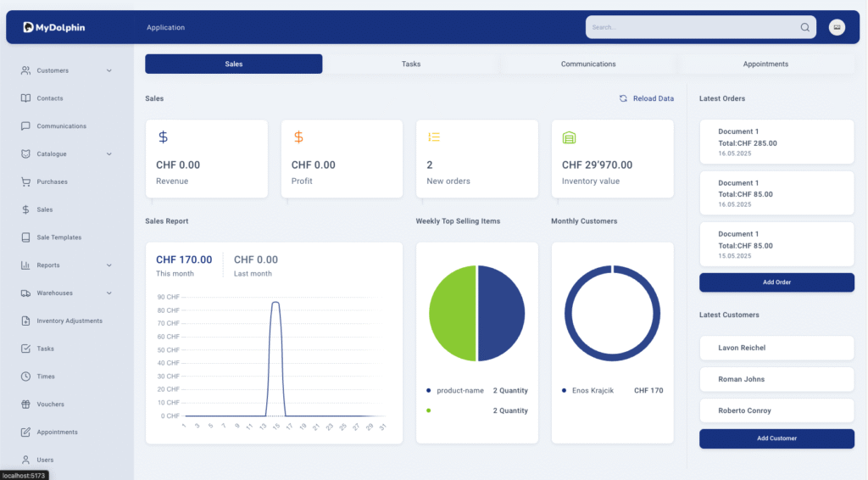Click the Inventory value warehouse icon

pos(570,137)
